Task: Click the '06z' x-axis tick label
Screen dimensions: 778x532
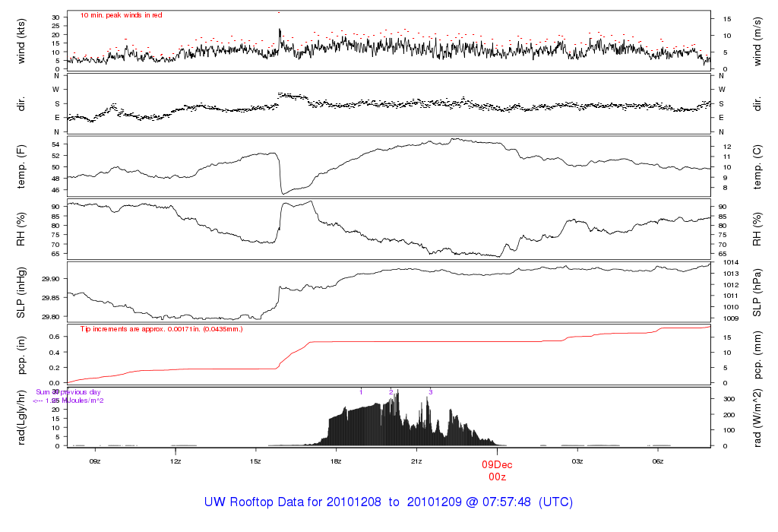Action: (x=657, y=461)
